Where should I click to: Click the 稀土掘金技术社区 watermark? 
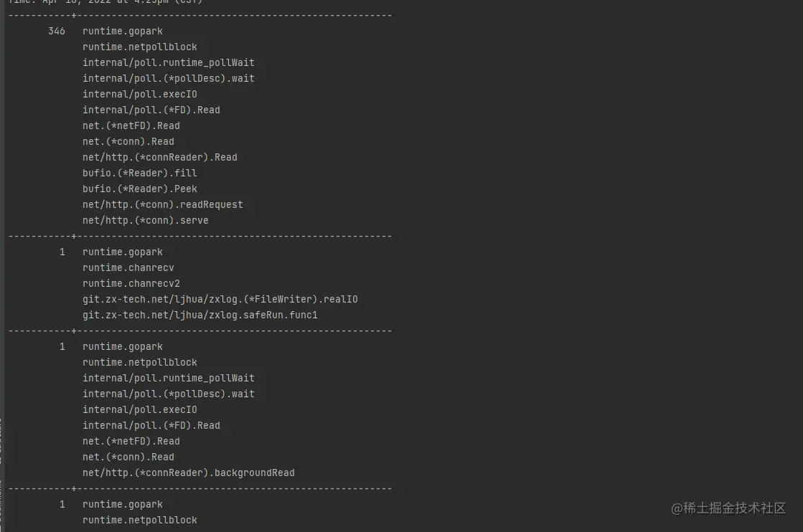point(729,508)
